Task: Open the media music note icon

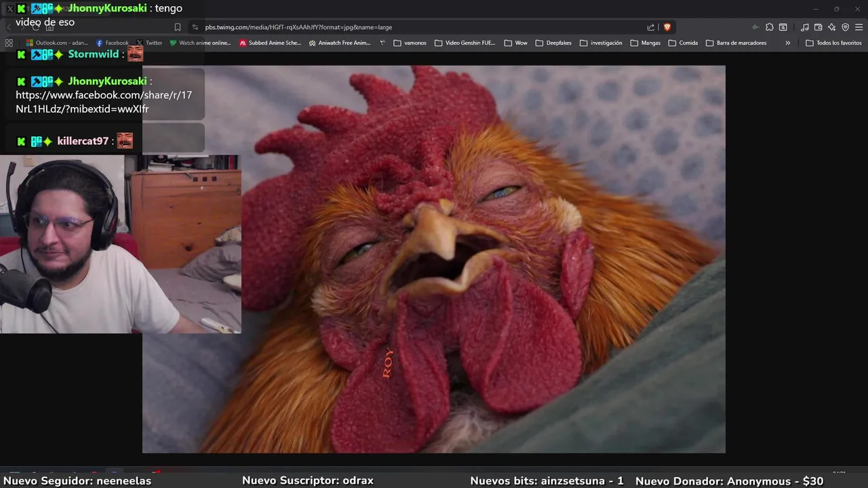Action: point(805,27)
